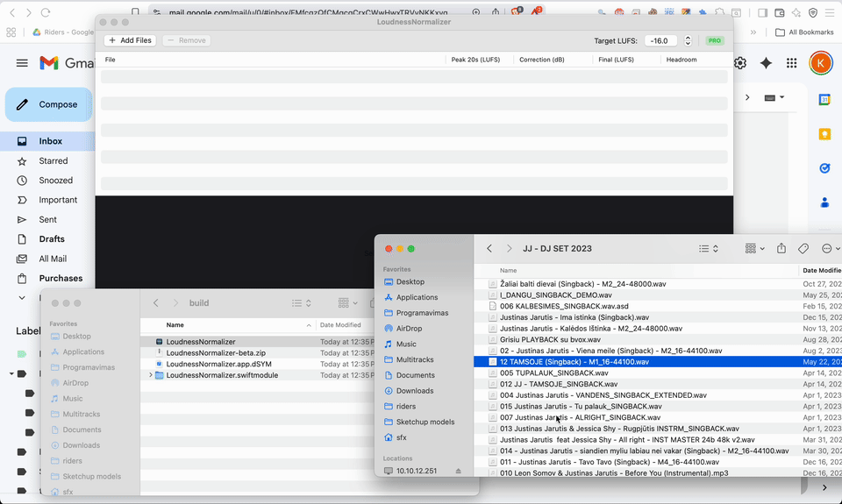
Task: Expand LoudnessNormalizer.swiftmodule folder in build window
Action: [150, 375]
